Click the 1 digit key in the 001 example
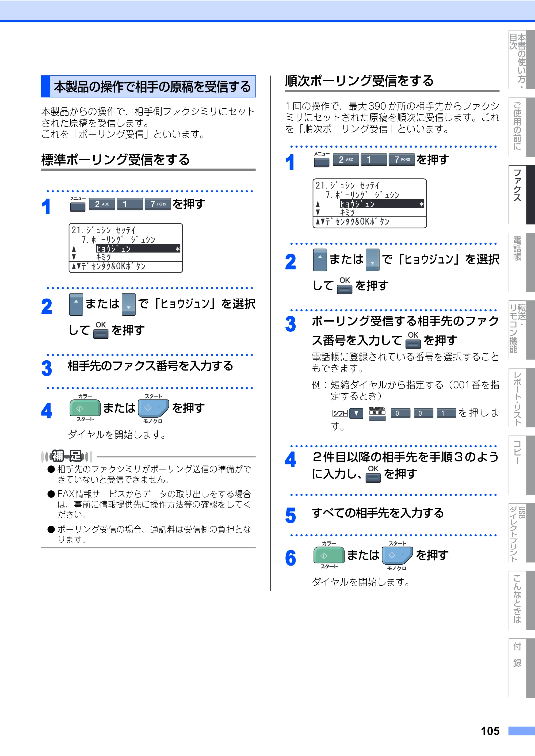This screenshot has height=756, width=535. pos(446,413)
